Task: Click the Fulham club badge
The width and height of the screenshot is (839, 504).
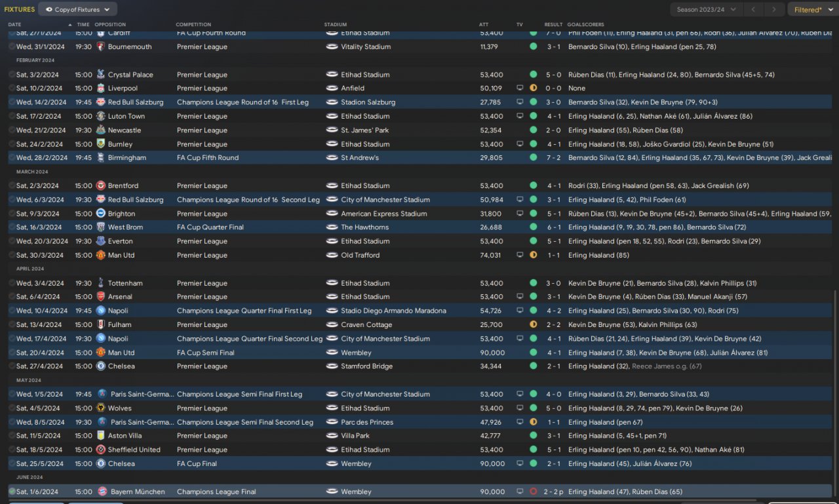Action: (101, 324)
